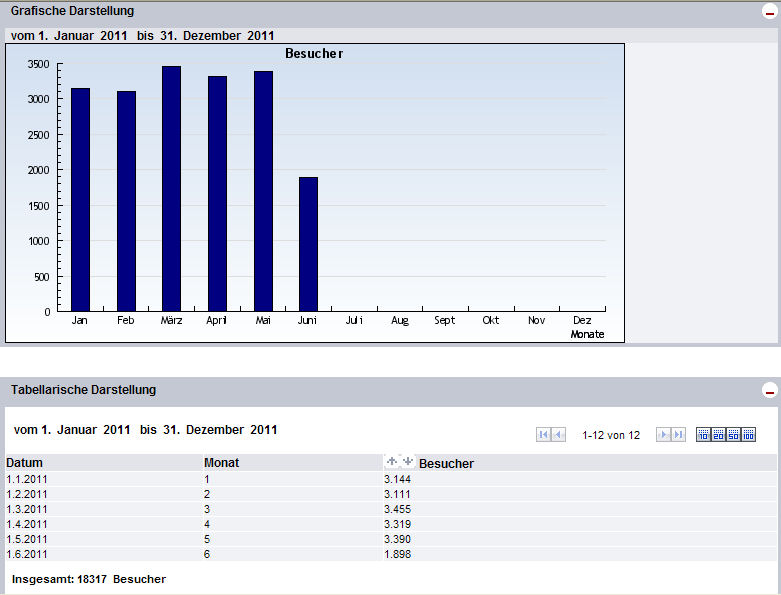Show 100 rows per page
Image resolution: width=781 pixels, height=595 pixels.
coord(749,435)
